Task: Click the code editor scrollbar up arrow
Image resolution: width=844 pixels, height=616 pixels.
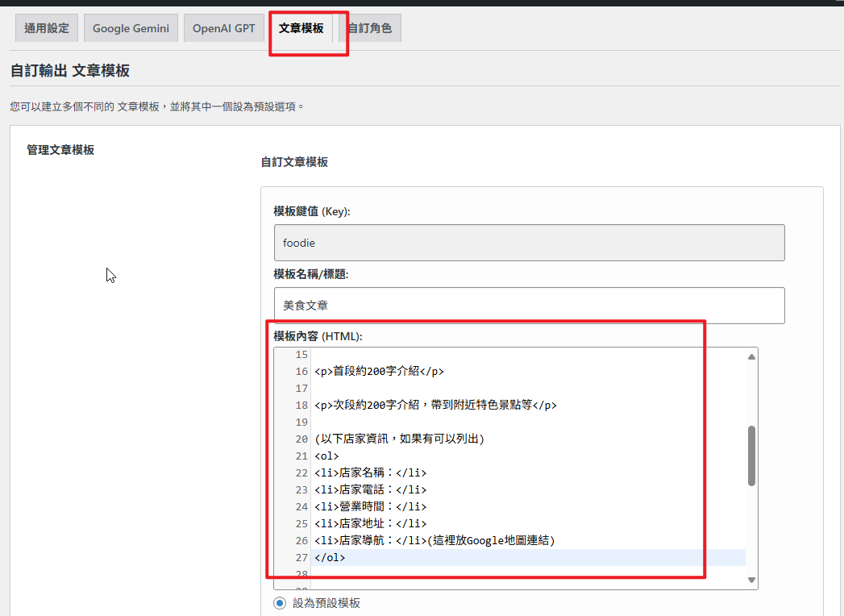Action: pos(751,356)
